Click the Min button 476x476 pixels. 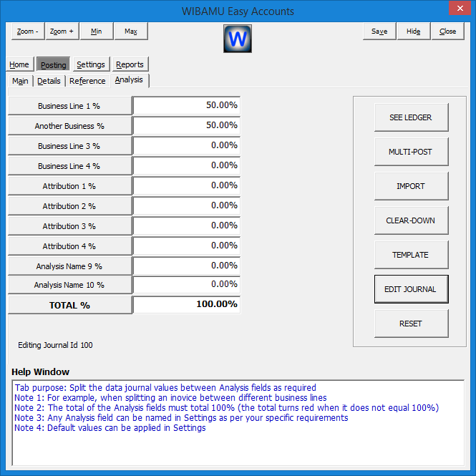click(x=97, y=31)
